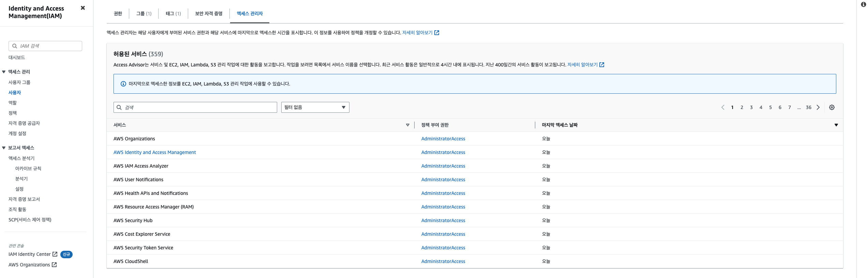Open 자격 증명 보고서 in the sidebar

point(24,199)
